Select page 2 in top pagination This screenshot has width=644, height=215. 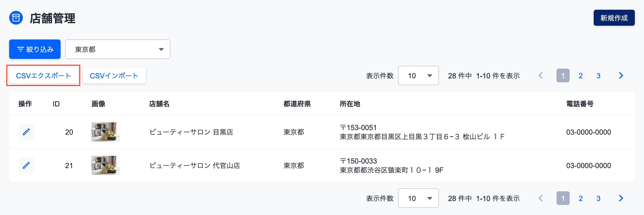tap(581, 75)
